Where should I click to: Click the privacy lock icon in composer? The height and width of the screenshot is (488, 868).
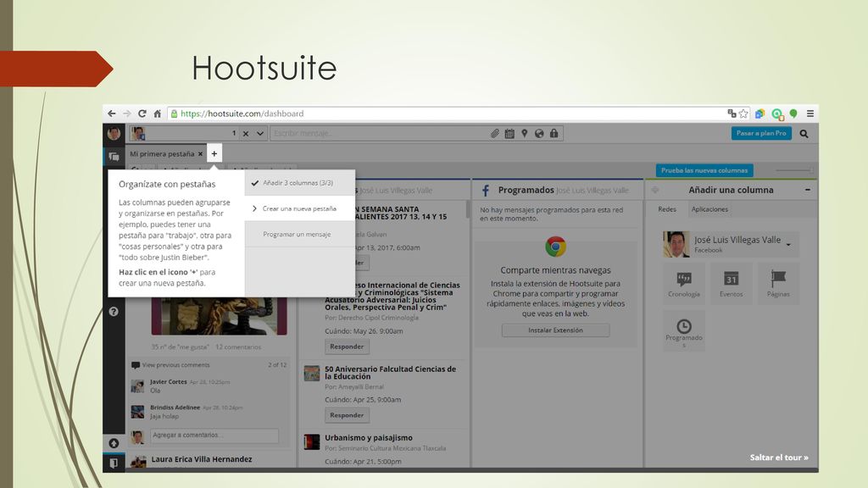point(554,133)
